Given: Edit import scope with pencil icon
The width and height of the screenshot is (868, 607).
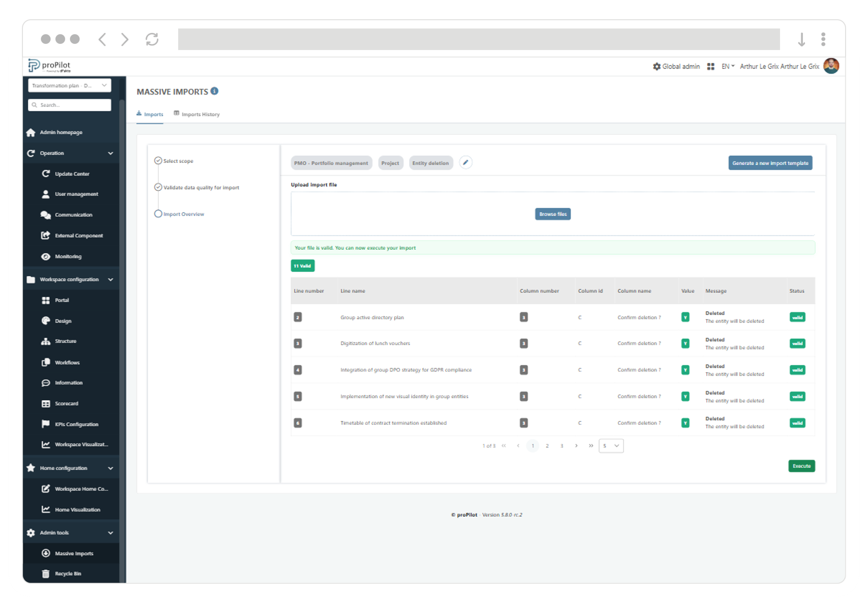Looking at the screenshot, I should click(x=465, y=163).
